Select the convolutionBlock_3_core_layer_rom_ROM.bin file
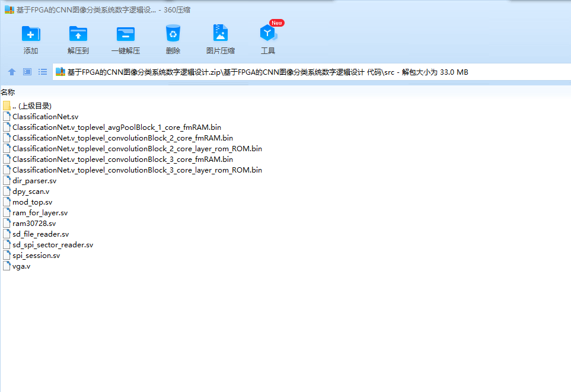 [138, 170]
